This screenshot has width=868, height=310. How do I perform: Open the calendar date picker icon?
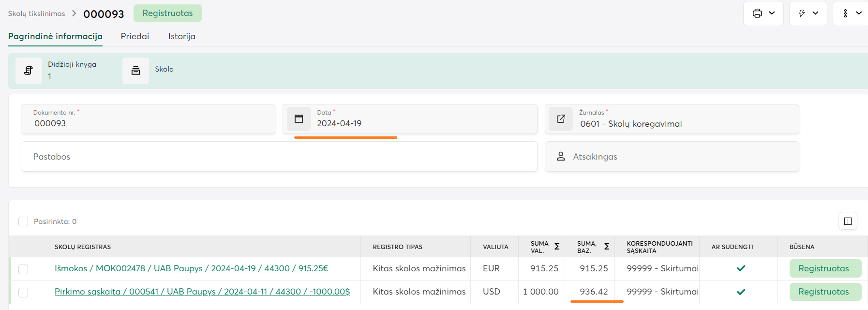click(299, 119)
